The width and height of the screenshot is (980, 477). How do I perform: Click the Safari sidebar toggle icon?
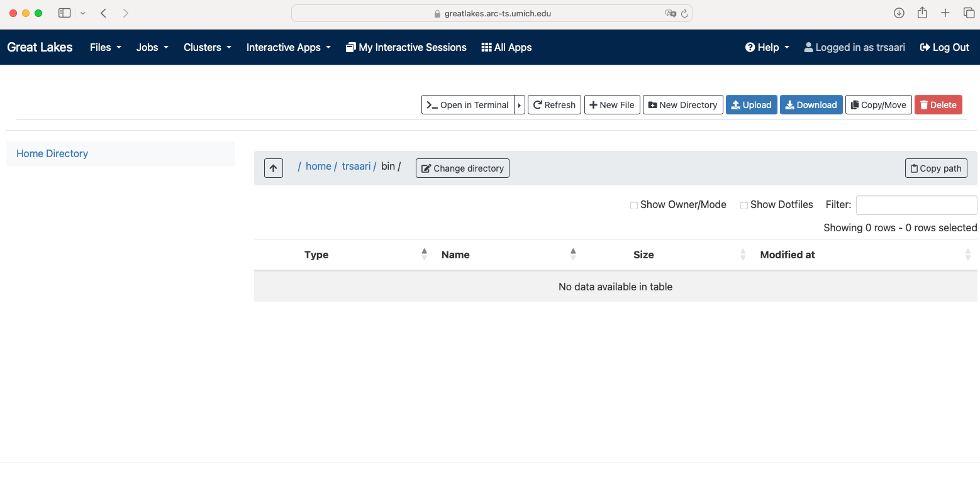(64, 13)
